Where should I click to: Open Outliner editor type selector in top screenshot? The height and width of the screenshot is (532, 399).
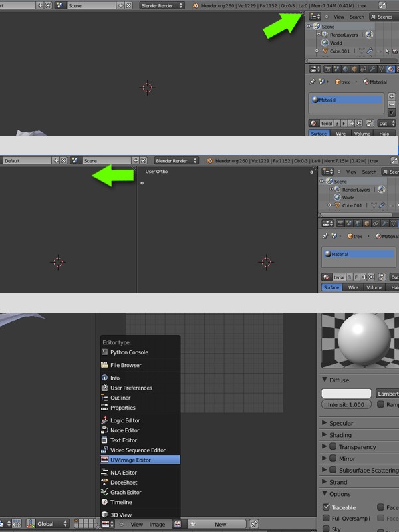click(315, 16)
